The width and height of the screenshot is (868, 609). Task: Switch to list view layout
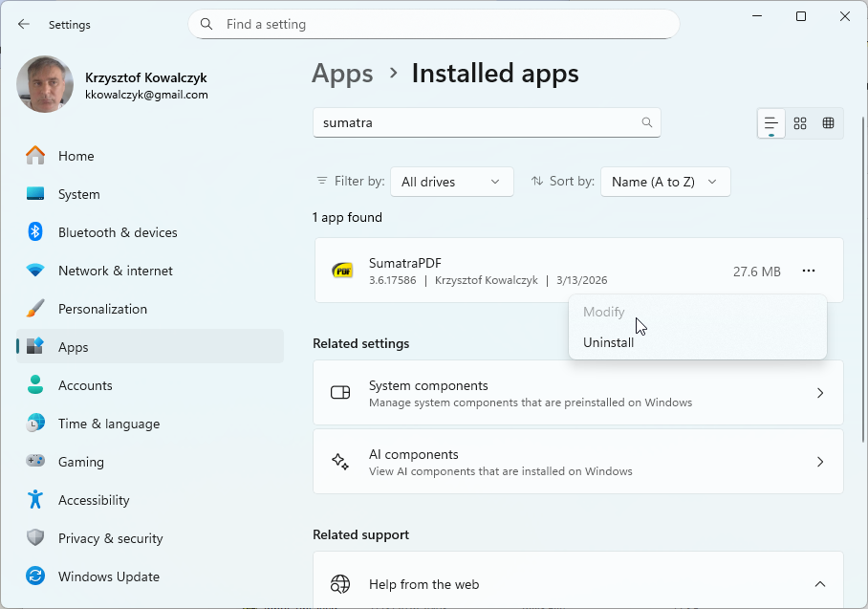[x=771, y=123]
